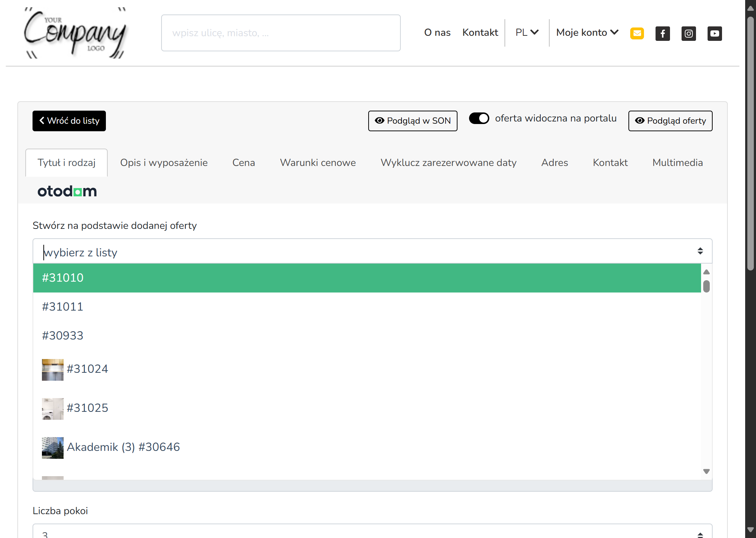Open the O nas link

(x=437, y=33)
